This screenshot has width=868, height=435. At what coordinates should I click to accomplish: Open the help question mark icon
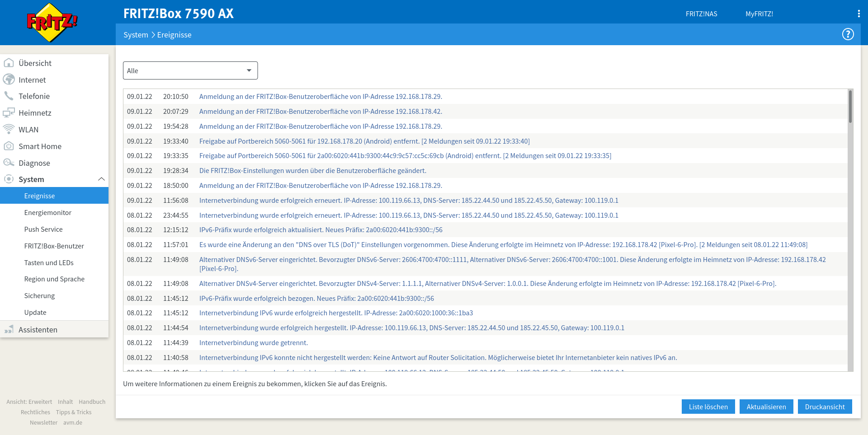click(848, 34)
